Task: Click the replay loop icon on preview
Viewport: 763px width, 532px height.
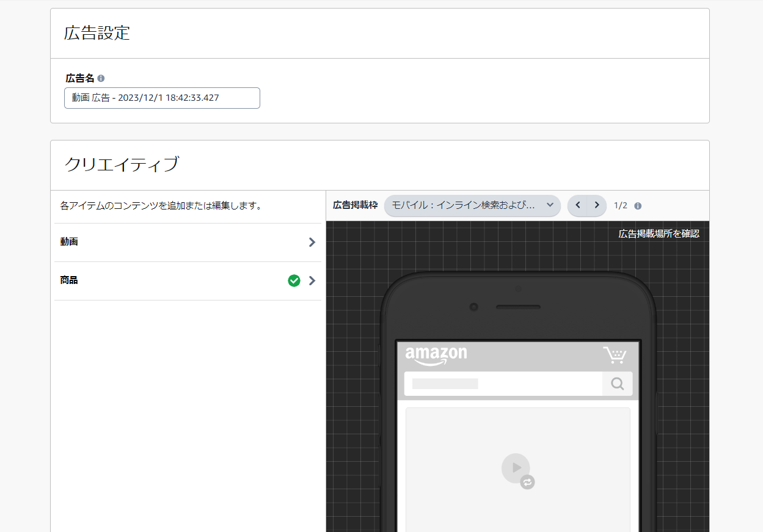Action: (528, 482)
